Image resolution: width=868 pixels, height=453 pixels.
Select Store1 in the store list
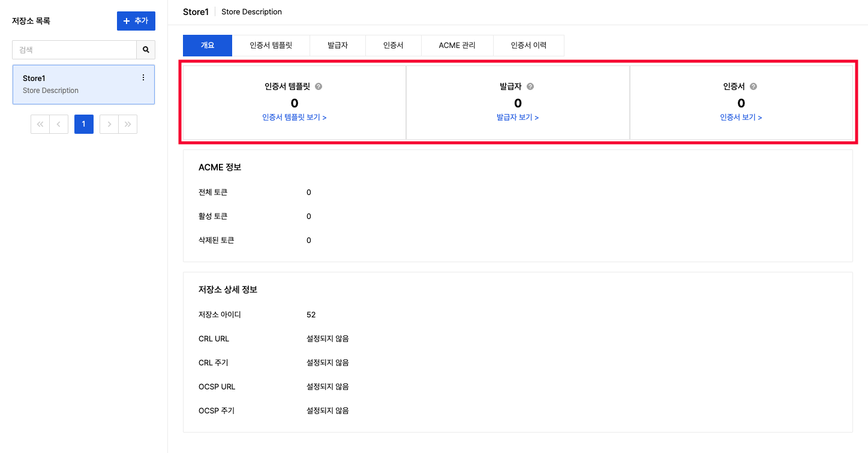pyautogui.click(x=72, y=84)
